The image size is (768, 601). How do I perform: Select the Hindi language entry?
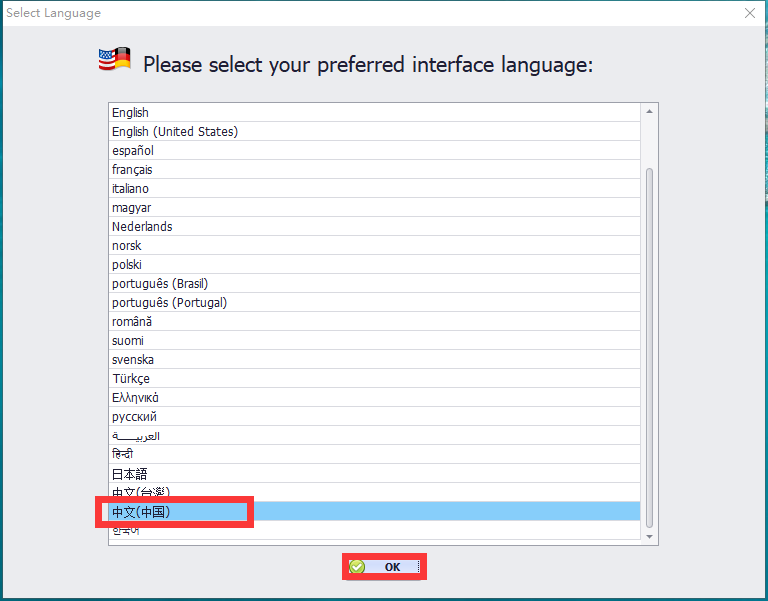tap(374, 455)
